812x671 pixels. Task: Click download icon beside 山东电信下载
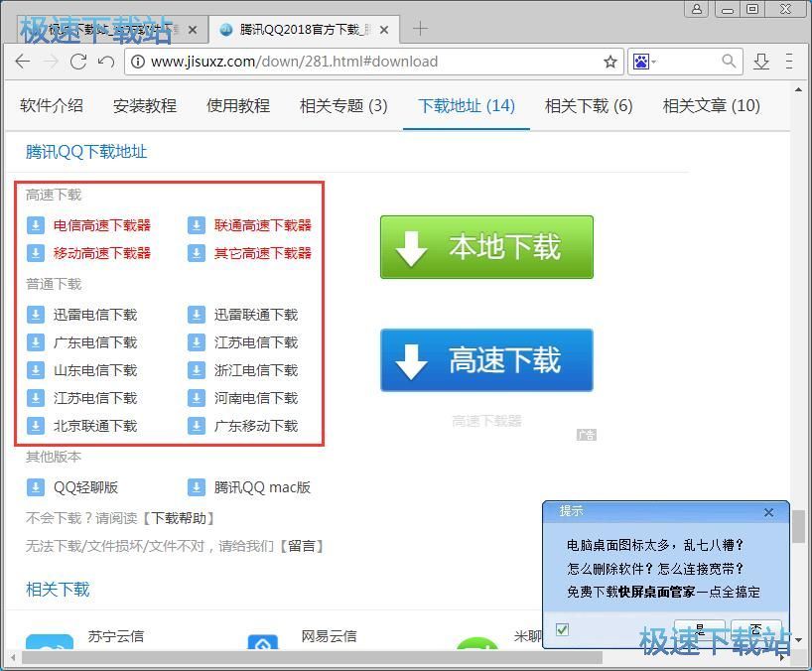tap(35, 370)
